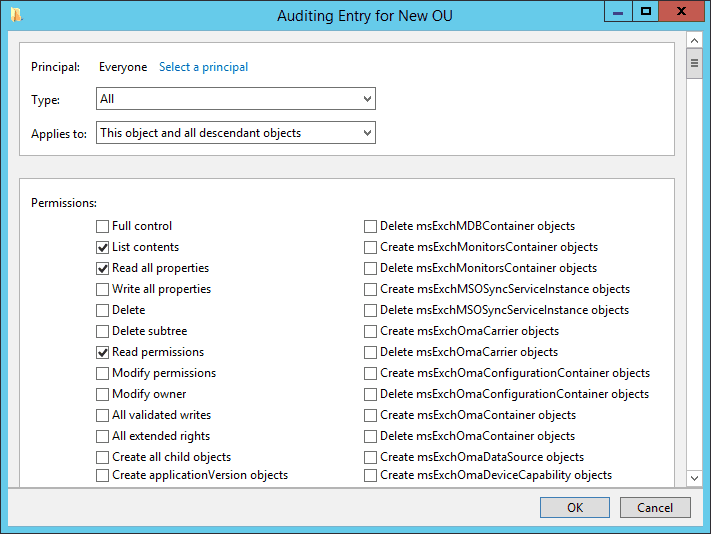This screenshot has height=534, width=711.
Task: Confirm with the OK button
Action: tap(575, 507)
